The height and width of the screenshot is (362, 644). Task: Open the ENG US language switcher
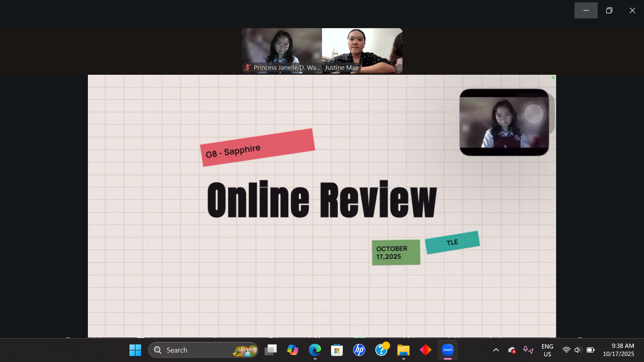[547, 350]
